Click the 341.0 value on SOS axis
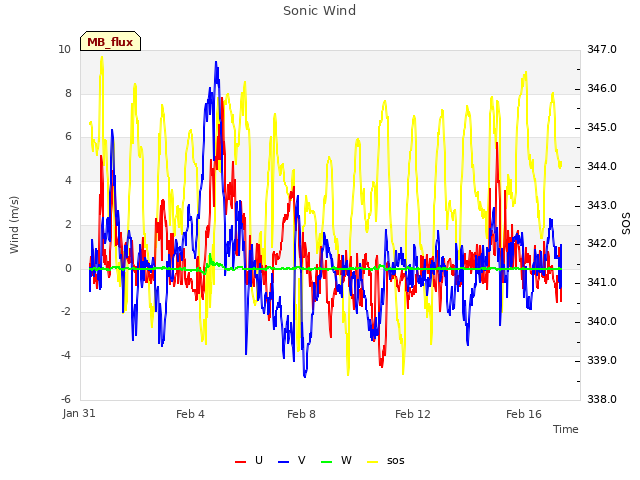The height and width of the screenshot is (480, 640). 602,282
